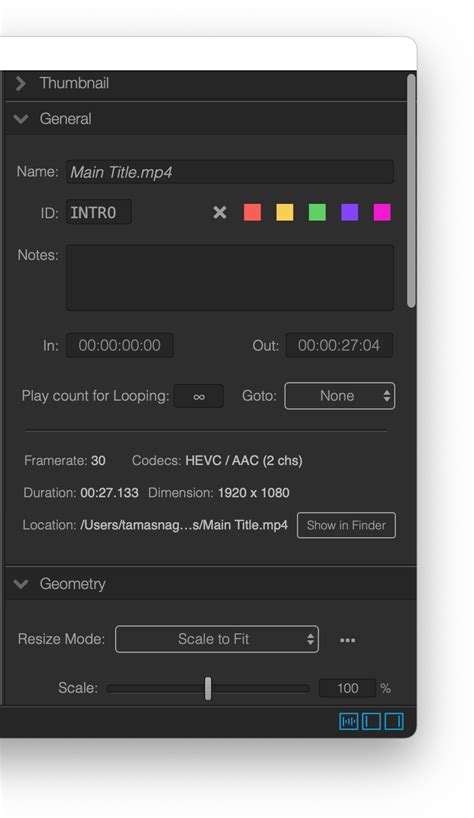Toggle the right sidebar panel icon
The width and height of the screenshot is (474, 818).
394,721
